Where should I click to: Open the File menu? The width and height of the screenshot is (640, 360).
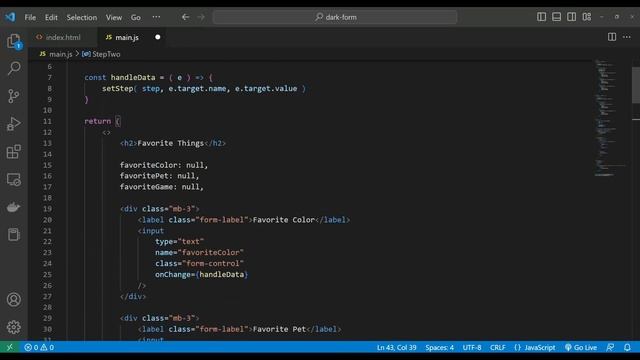(x=30, y=17)
